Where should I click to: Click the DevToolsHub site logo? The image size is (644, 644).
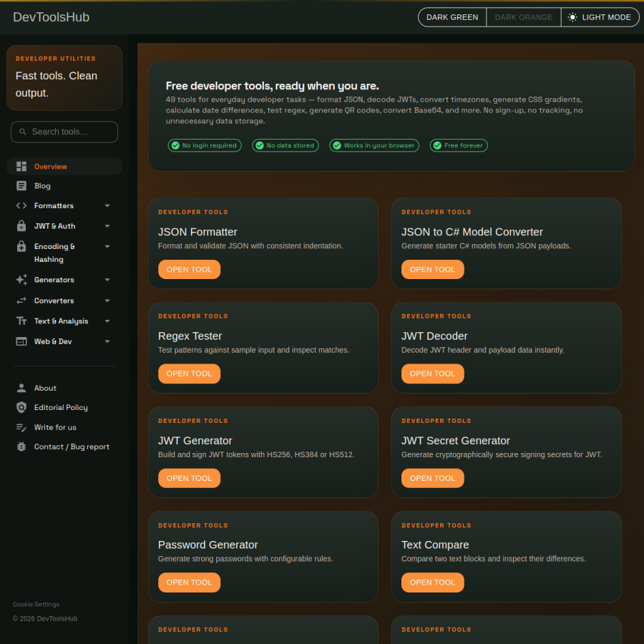point(52,17)
